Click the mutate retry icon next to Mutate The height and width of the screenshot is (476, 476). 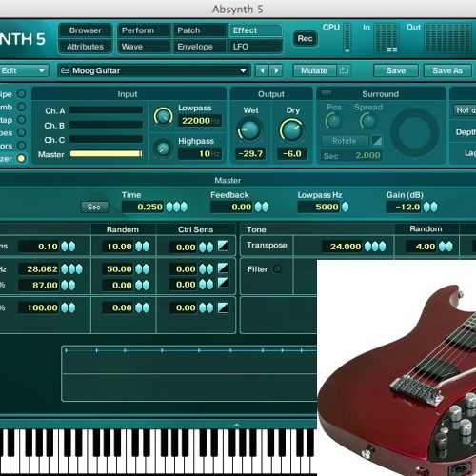[x=344, y=70]
